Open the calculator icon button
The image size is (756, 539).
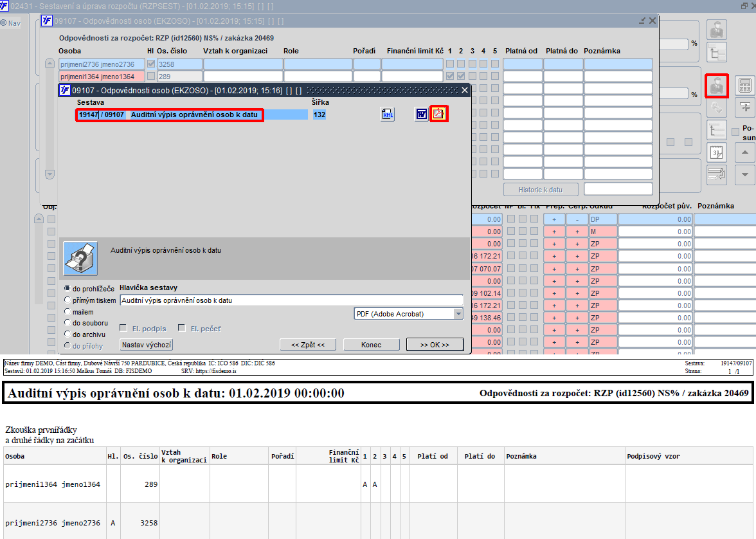[745, 86]
